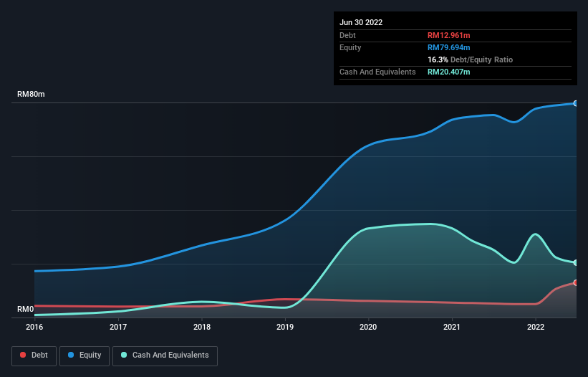Click the RM12.961m debt value

[x=448, y=35]
